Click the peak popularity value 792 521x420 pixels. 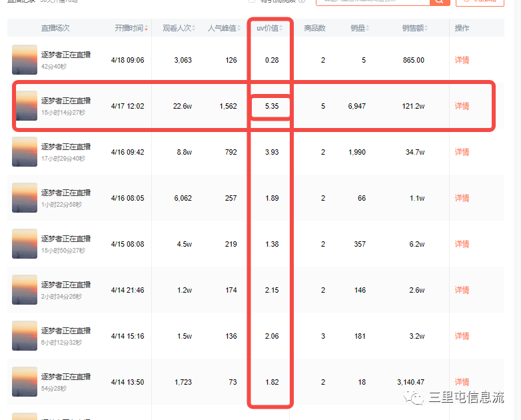pyautogui.click(x=231, y=152)
